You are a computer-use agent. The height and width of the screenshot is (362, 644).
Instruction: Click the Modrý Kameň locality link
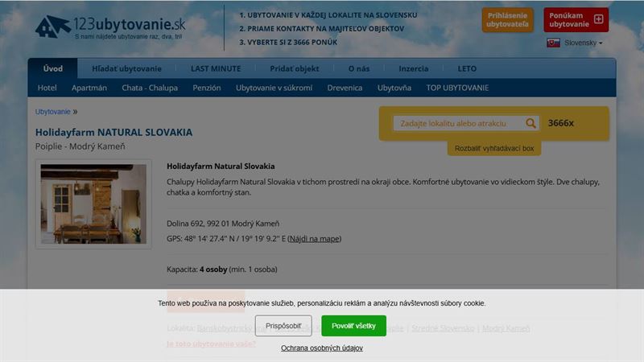pos(506,328)
